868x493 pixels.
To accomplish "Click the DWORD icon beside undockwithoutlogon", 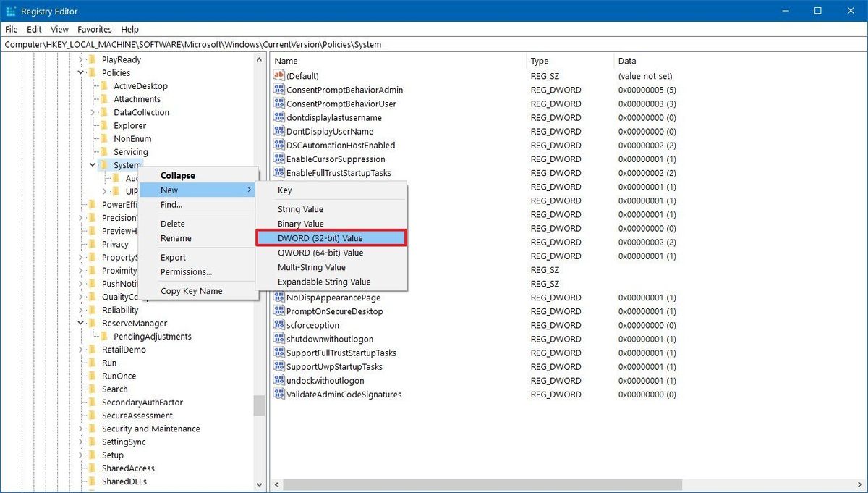I will pos(278,380).
